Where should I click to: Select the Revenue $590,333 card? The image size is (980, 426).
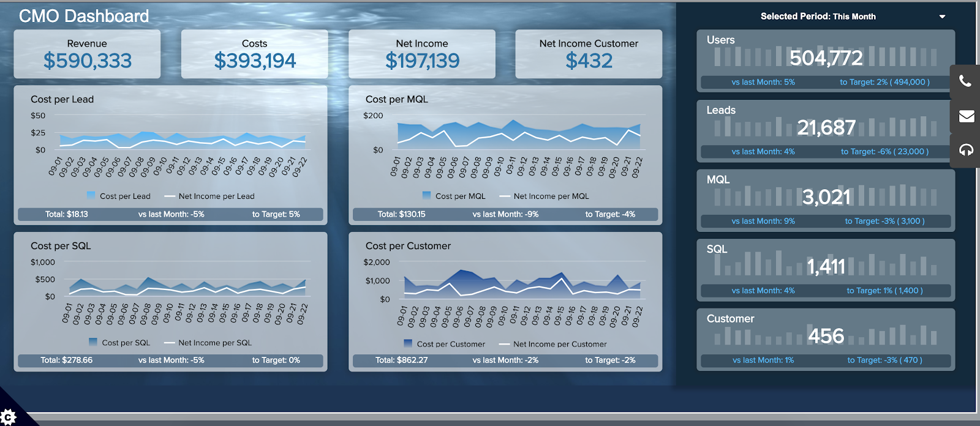pyautogui.click(x=87, y=54)
